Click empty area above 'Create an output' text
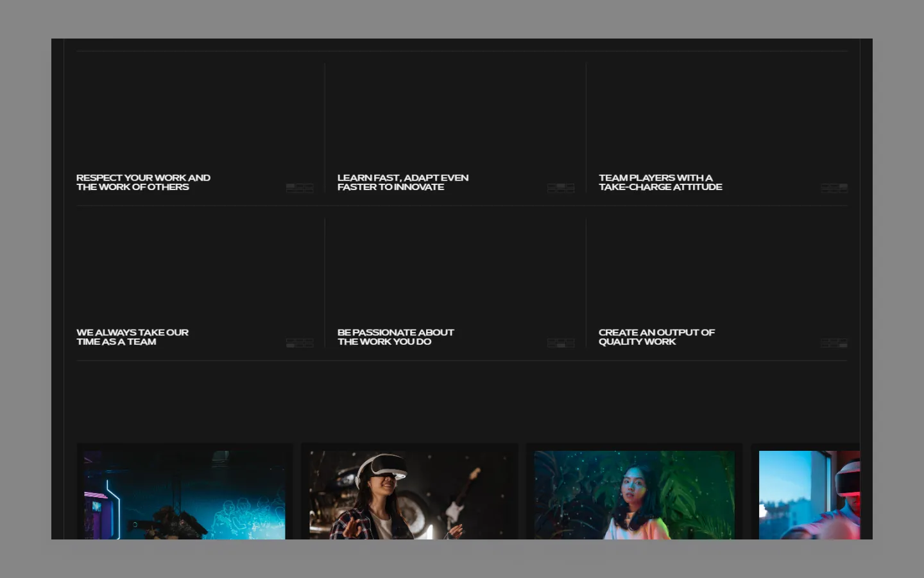 click(715, 270)
